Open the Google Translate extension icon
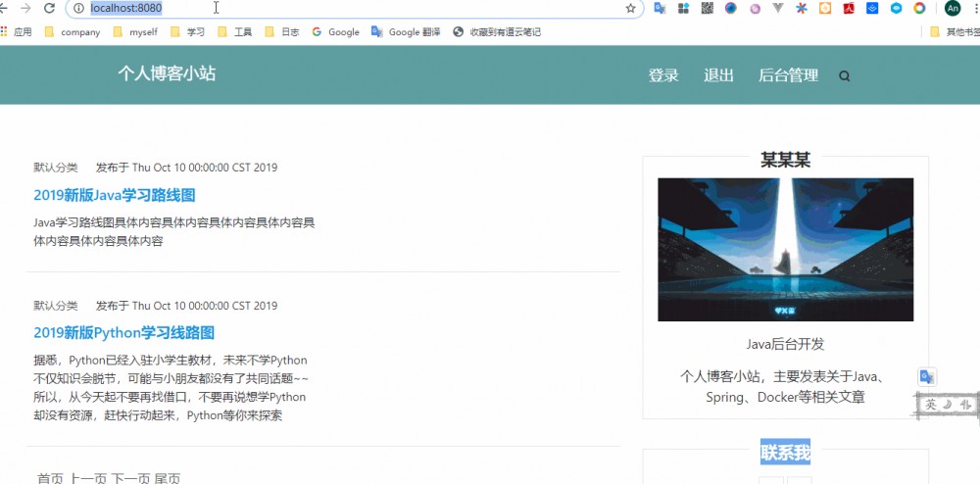Viewport: 980px width, 484px height. [660, 8]
